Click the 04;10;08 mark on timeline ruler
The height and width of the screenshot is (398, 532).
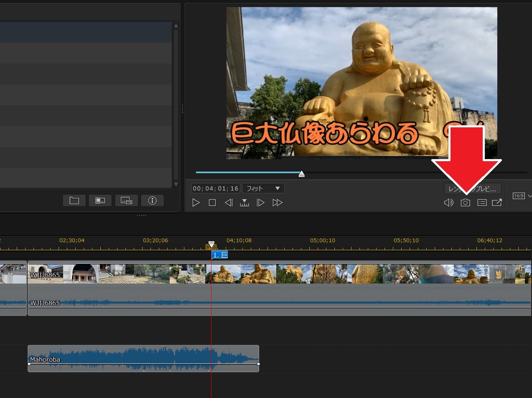[x=239, y=241]
